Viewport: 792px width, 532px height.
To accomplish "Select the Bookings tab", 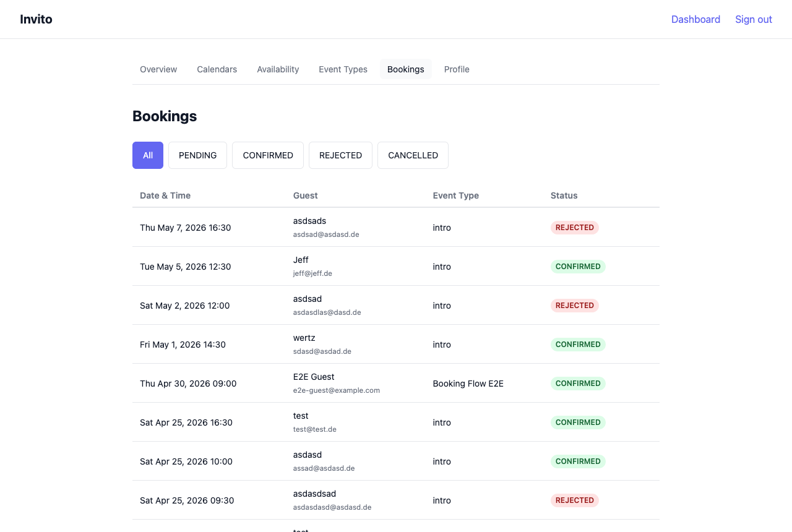I will click(x=406, y=69).
